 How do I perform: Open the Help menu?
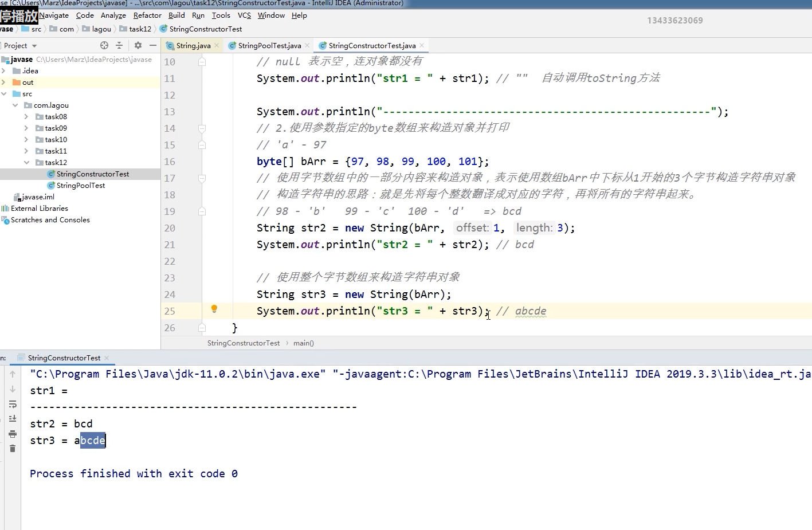[299, 15]
